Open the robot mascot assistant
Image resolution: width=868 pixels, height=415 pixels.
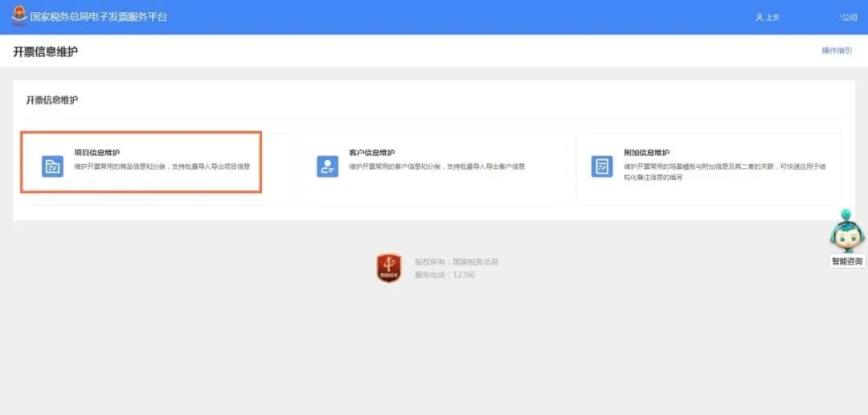click(x=846, y=232)
